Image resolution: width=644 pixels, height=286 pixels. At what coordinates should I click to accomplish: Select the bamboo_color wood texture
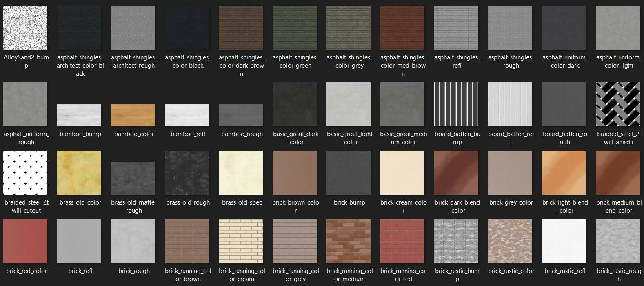tap(133, 115)
